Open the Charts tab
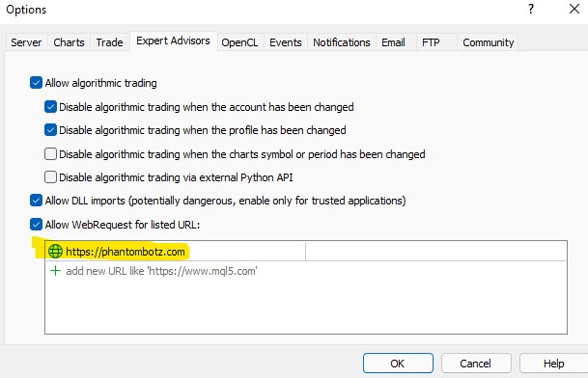 [x=69, y=42]
